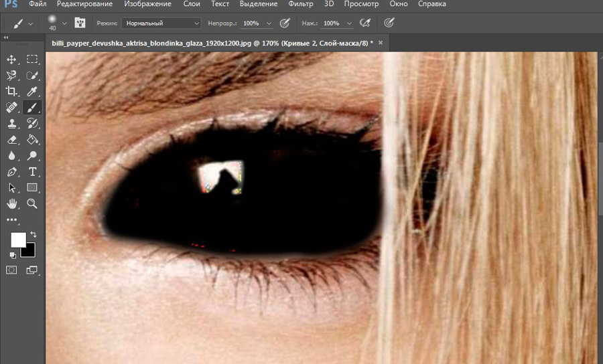Viewport: 603px width, 364px height.
Task: Select the Zoom tool
Action: pos(32,204)
